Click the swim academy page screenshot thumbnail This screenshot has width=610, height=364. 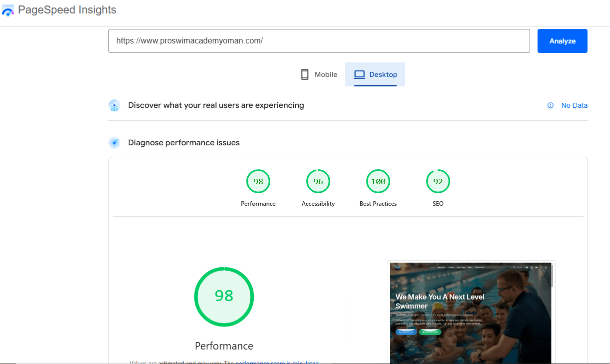click(470, 312)
